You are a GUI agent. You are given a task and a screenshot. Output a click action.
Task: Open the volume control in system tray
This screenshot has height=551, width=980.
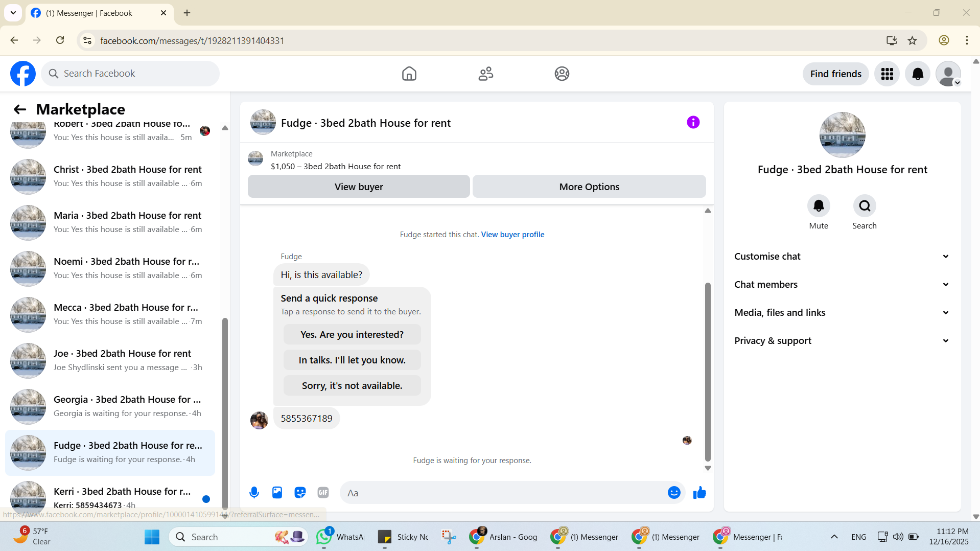pos(898,537)
